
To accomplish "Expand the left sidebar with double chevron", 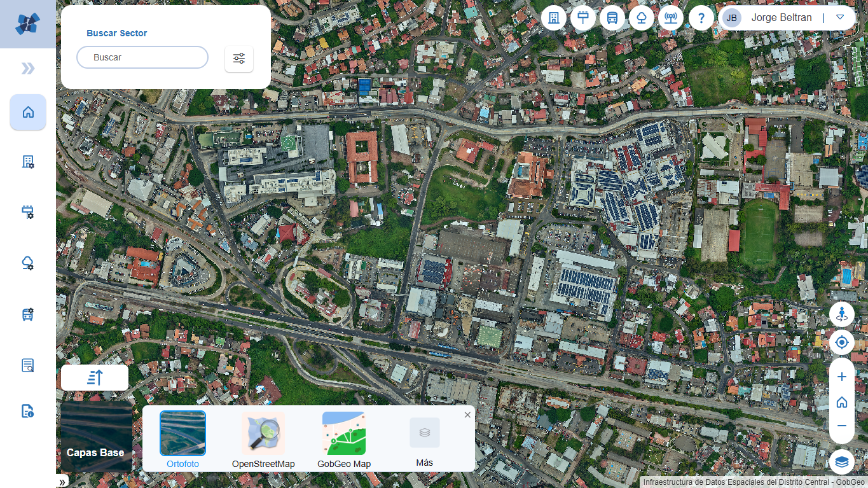I will tap(28, 69).
